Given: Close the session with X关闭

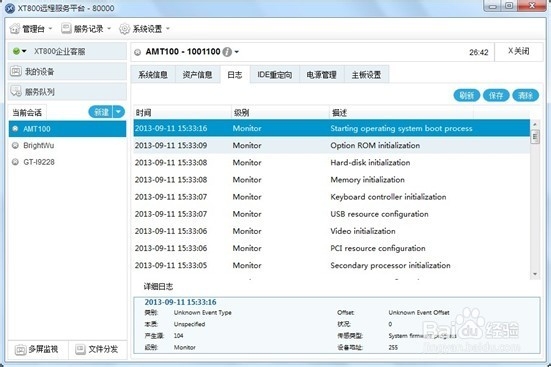Looking at the screenshot, I should 519,51.
